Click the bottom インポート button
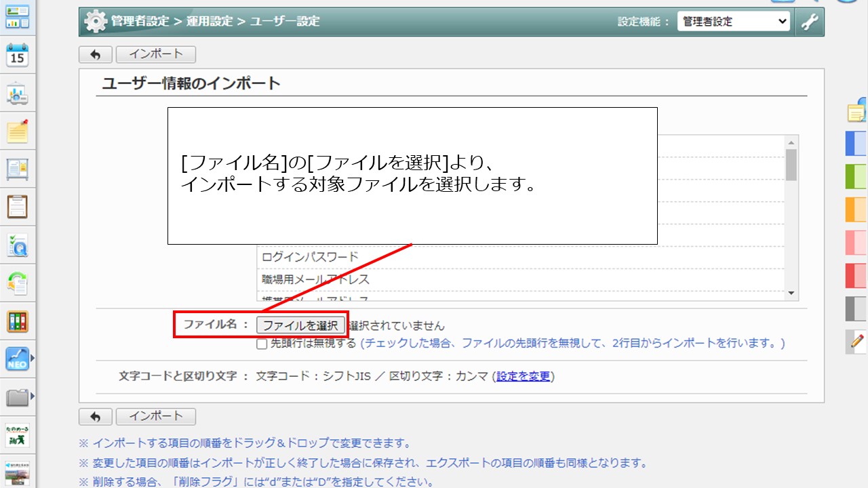The width and height of the screenshot is (868, 488). [x=155, y=416]
